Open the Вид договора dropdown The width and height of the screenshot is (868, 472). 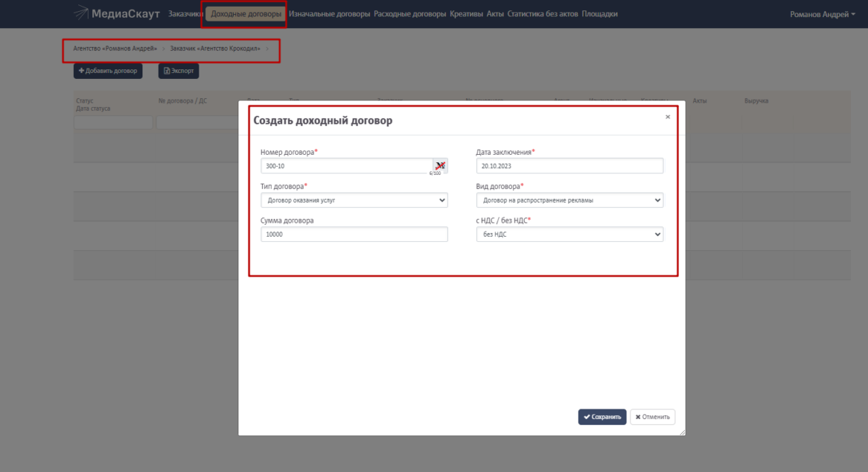570,201
